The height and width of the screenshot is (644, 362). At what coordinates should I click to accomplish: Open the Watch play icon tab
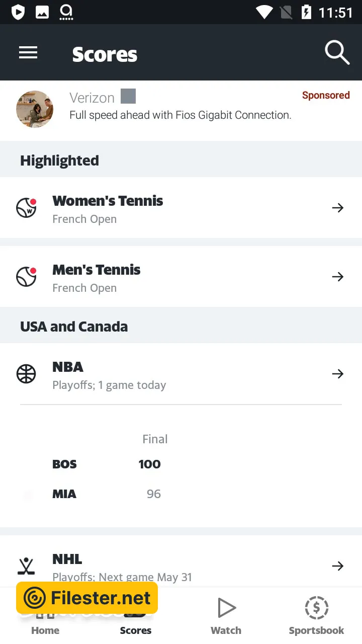tap(226, 609)
